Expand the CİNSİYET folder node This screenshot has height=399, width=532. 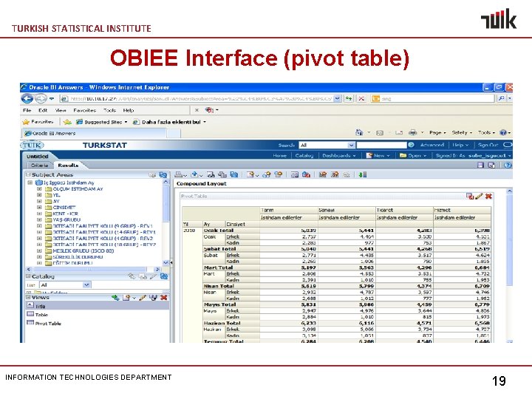[39, 208]
